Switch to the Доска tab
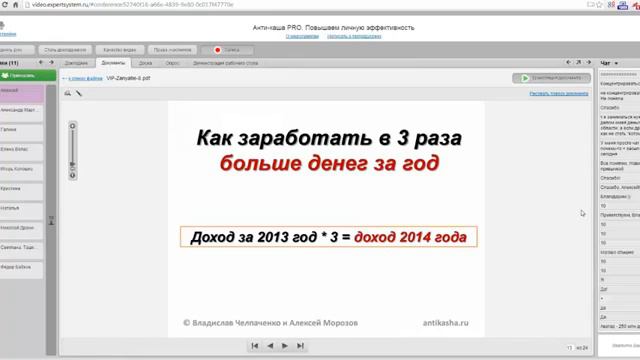Image resolution: width=640 pixels, height=360 pixels. (145, 63)
